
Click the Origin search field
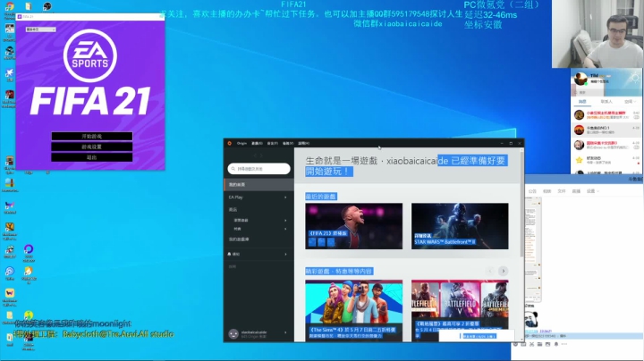258,169
